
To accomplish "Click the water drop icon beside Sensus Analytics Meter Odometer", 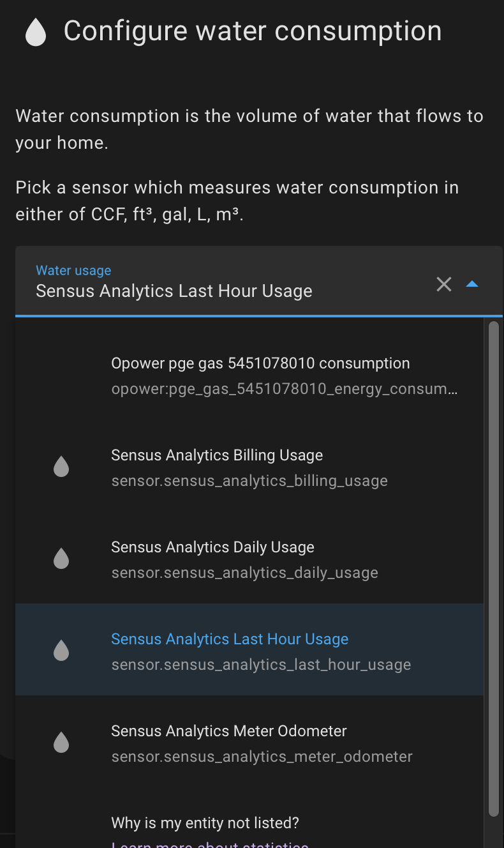I will (61, 742).
